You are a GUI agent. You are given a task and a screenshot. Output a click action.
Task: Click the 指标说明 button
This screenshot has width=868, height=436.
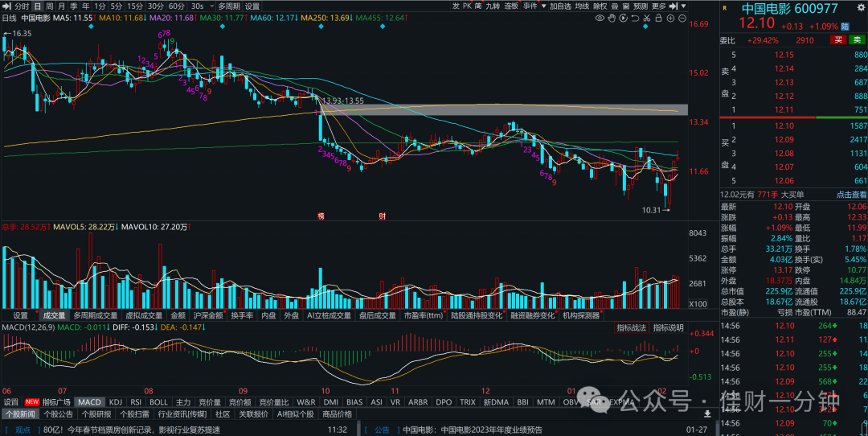pyautogui.click(x=668, y=328)
